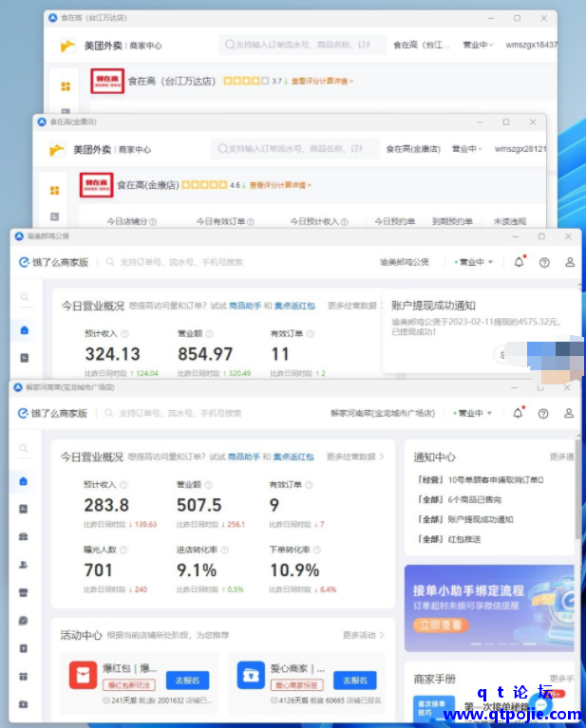Open customers icon in 解家河南菜 sidebar
586x728 pixels.
coord(23,565)
